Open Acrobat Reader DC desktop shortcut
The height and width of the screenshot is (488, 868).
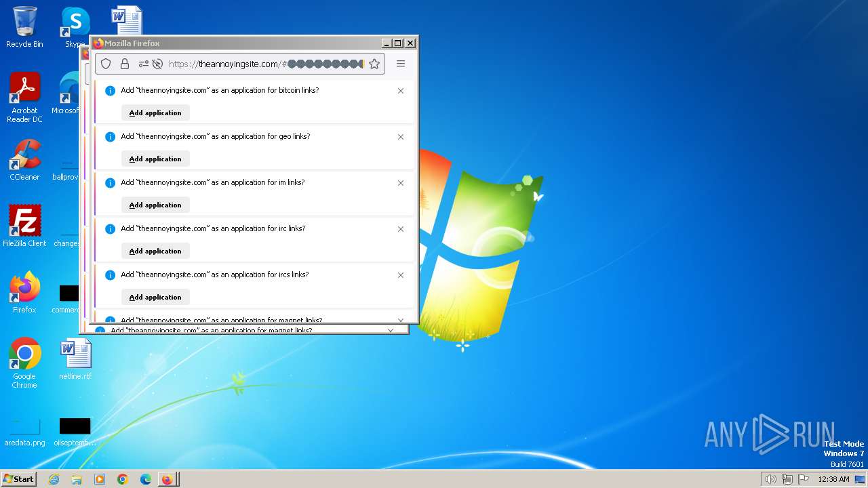coord(24,98)
